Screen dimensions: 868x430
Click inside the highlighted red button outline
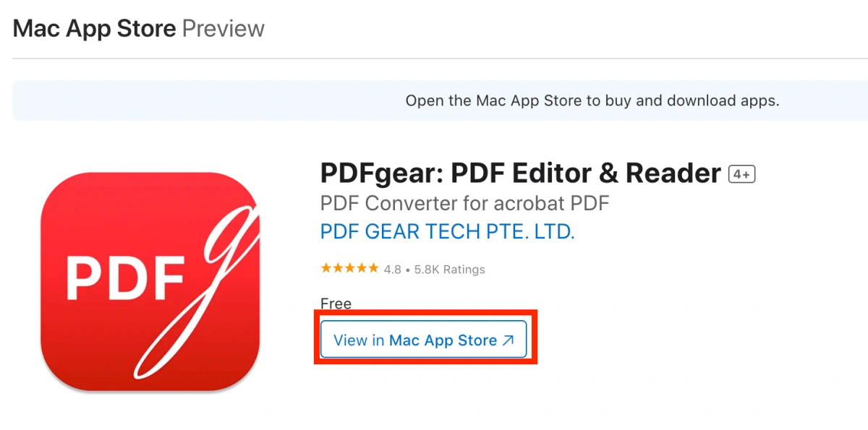coord(425,340)
